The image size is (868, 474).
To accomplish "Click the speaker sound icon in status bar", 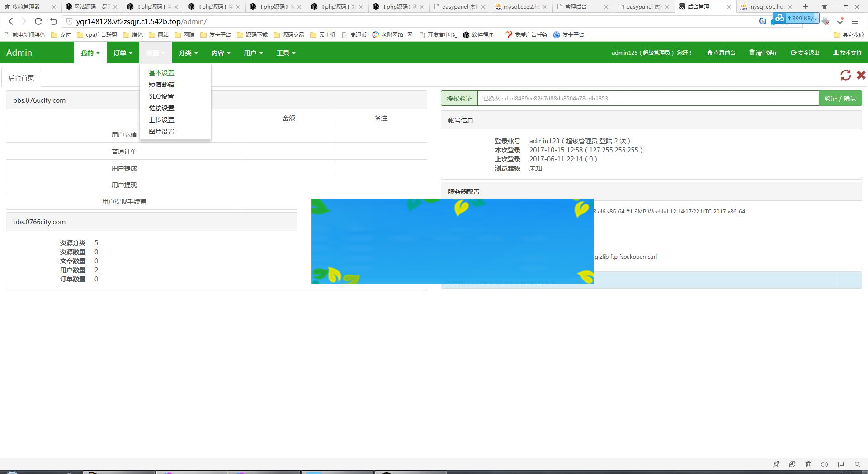I will (x=824, y=464).
